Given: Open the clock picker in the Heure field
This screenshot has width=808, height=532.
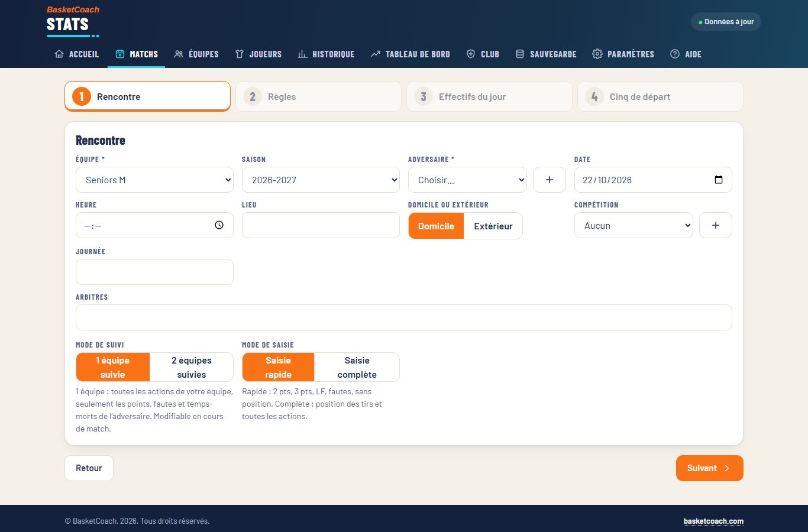Looking at the screenshot, I should point(219,225).
